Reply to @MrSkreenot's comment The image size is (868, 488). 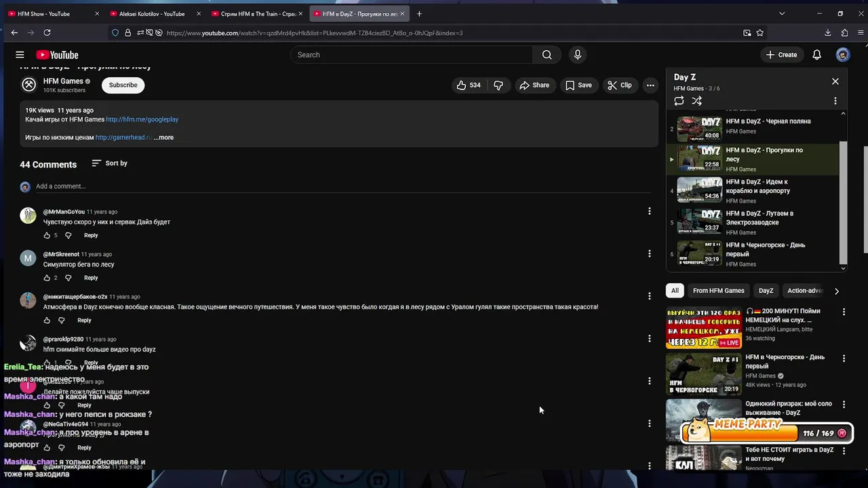point(91,278)
